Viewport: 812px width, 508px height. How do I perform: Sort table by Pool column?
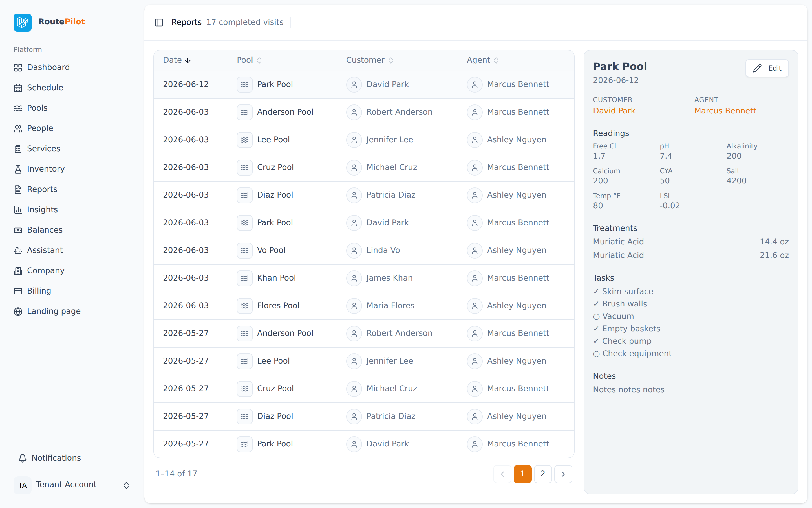(x=249, y=60)
